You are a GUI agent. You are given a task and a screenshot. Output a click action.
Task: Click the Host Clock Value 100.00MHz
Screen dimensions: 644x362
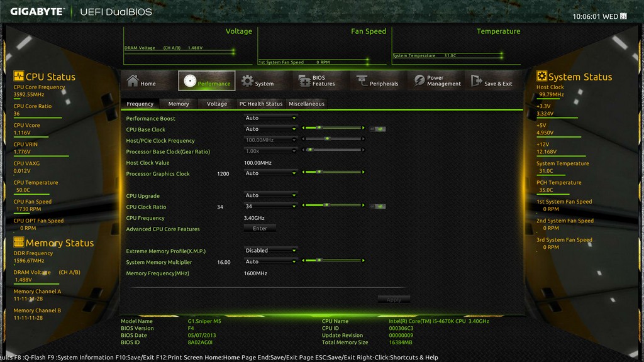click(x=257, y=163)
